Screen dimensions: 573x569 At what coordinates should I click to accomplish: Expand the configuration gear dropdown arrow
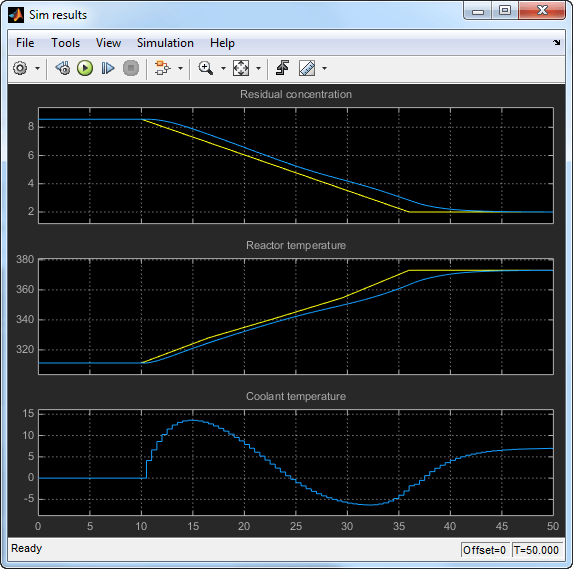pyautogui.click(x=37, y=68)
